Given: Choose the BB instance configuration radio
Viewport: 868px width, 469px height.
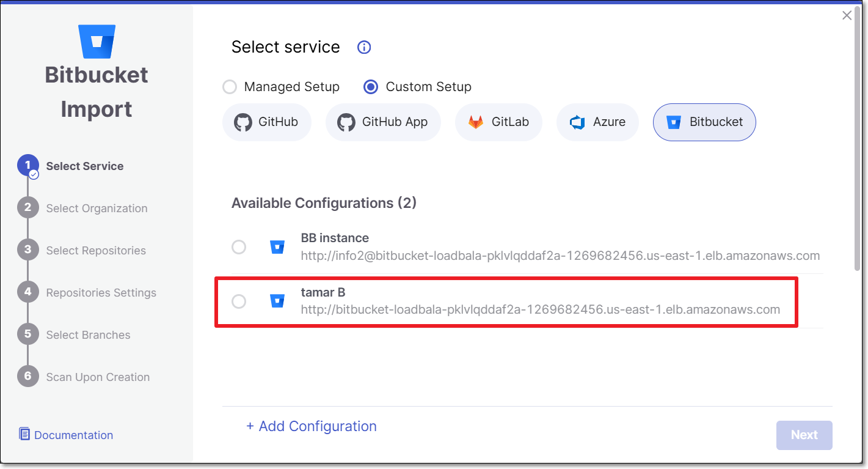Looking at the screenshot, I should [x=239, y=247].
